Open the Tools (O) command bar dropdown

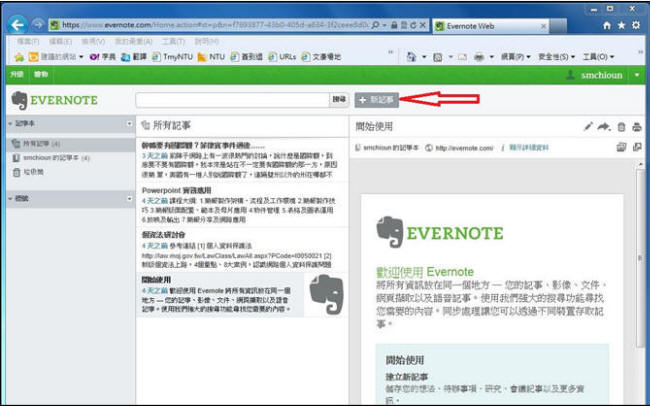click(x=599, y=57)
